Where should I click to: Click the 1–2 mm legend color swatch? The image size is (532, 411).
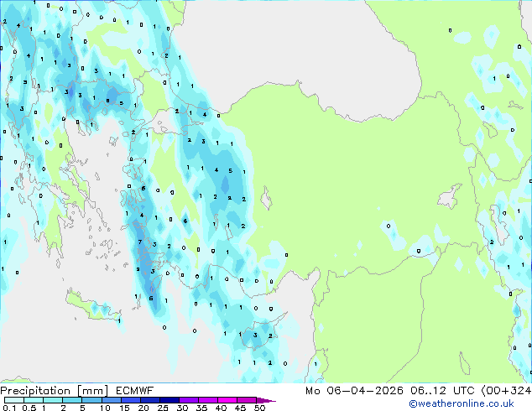pyautogui.click(x=53, y=400)
